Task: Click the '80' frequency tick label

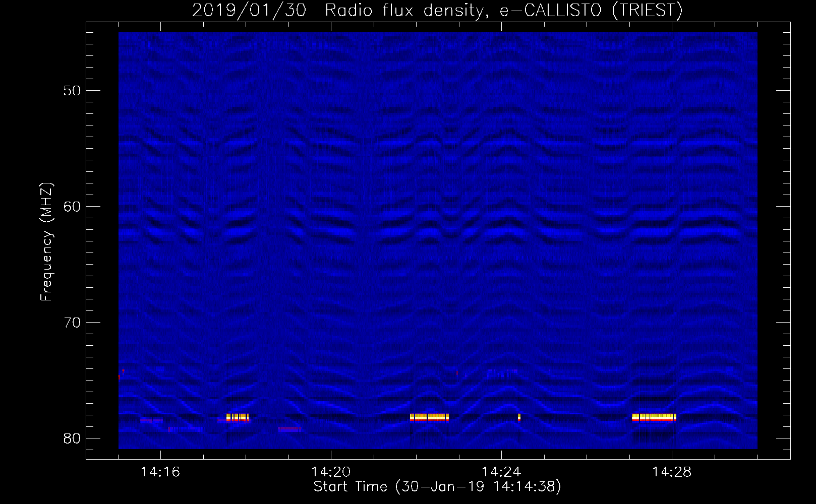Action: point(72,438)
